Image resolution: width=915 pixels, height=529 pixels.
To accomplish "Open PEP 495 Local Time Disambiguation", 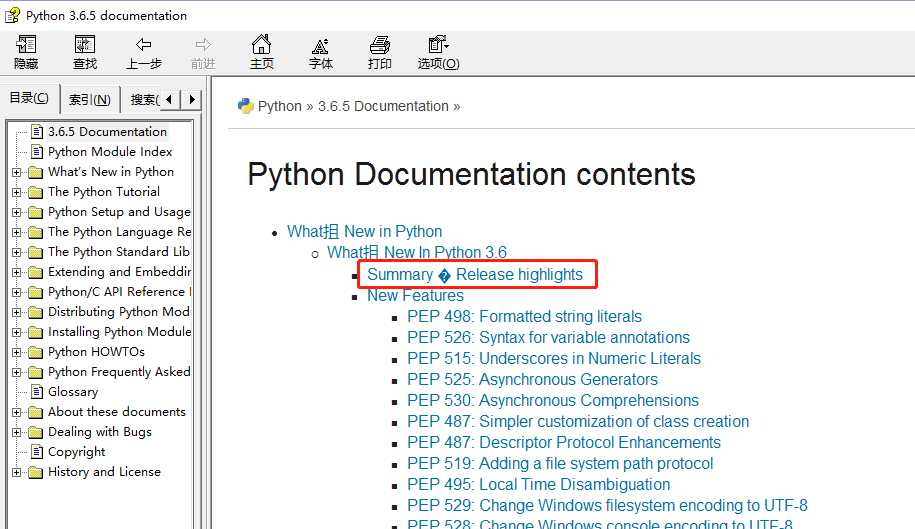I will 539,484.
